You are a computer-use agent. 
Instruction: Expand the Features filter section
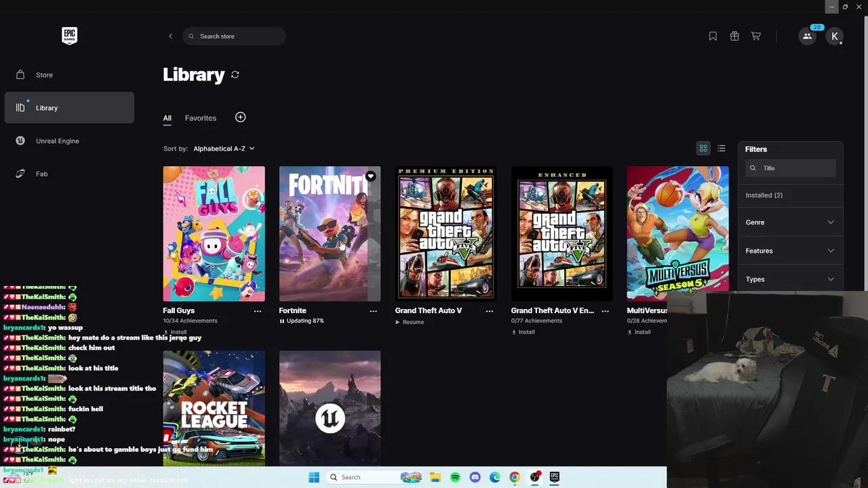790,251
